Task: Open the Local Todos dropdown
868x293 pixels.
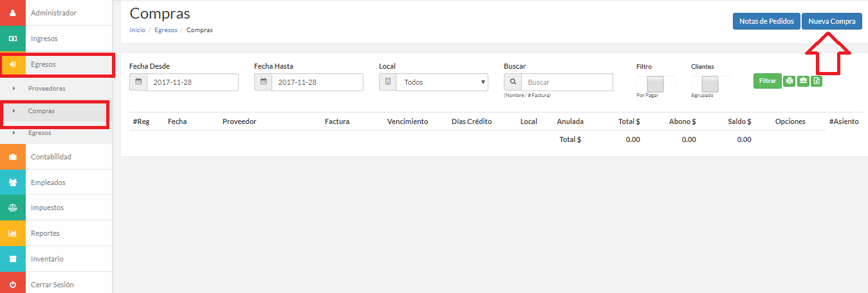Action: coord(442,82)
